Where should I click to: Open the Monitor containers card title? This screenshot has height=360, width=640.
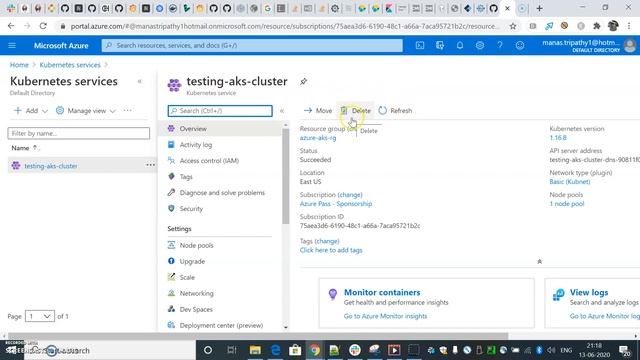[382, 292]
